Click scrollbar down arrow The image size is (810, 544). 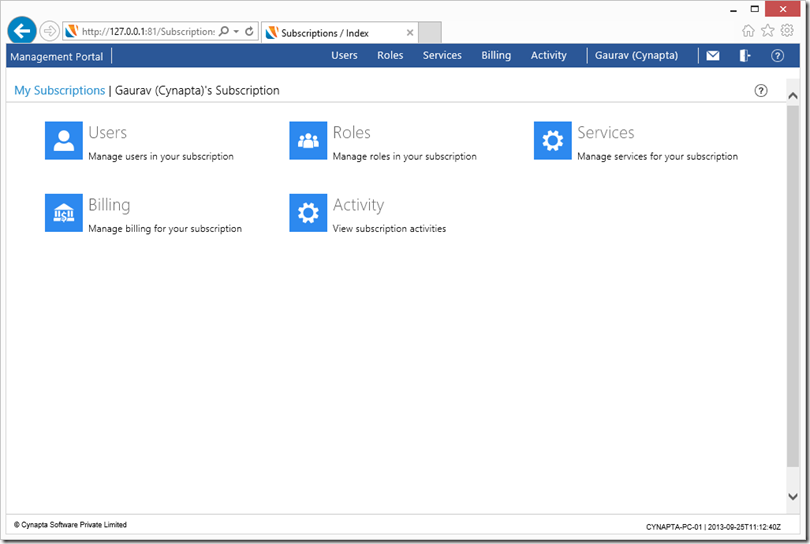tap(793, 496)
